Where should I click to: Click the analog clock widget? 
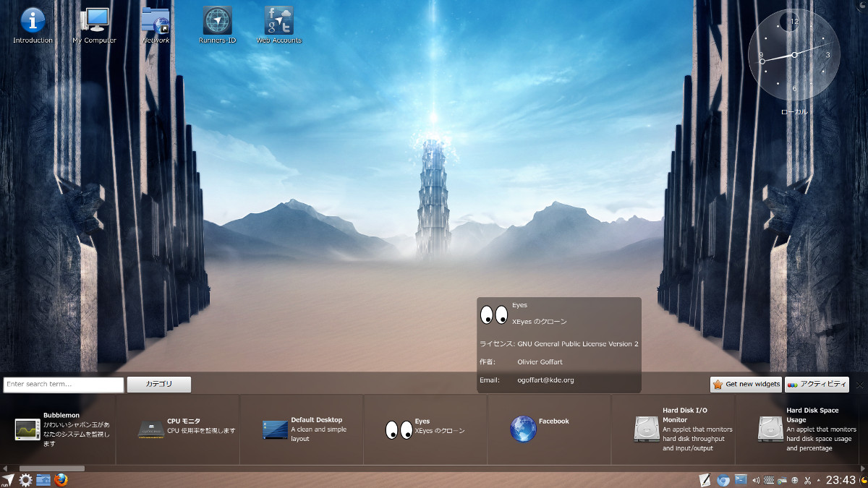[794, 55]
